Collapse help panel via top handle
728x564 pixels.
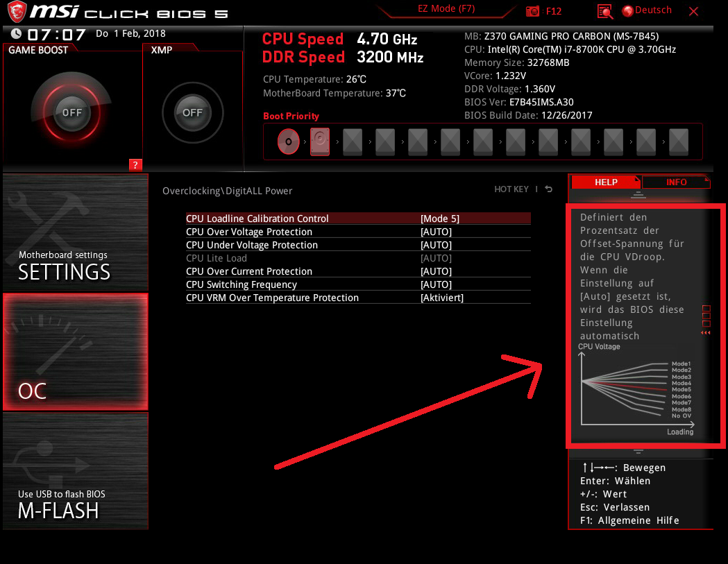pyautogui.click(x=638, y=195)
